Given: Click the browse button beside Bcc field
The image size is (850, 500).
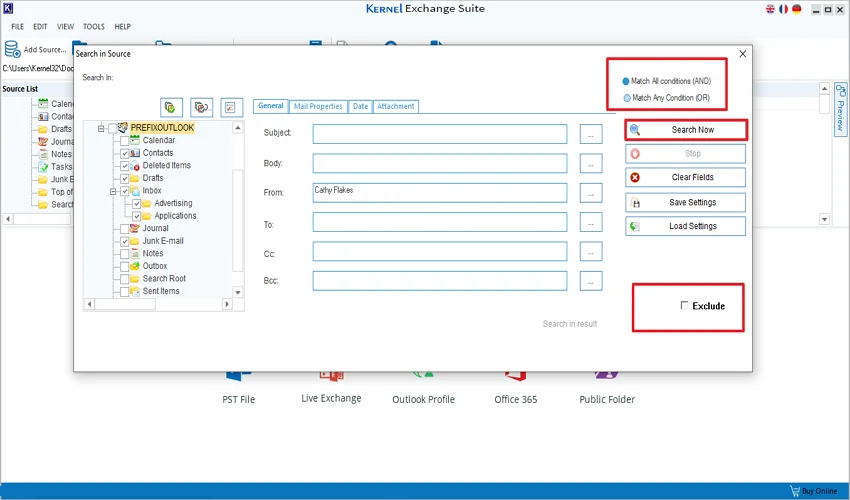Looking at the screenshot, I should point(591,281).
